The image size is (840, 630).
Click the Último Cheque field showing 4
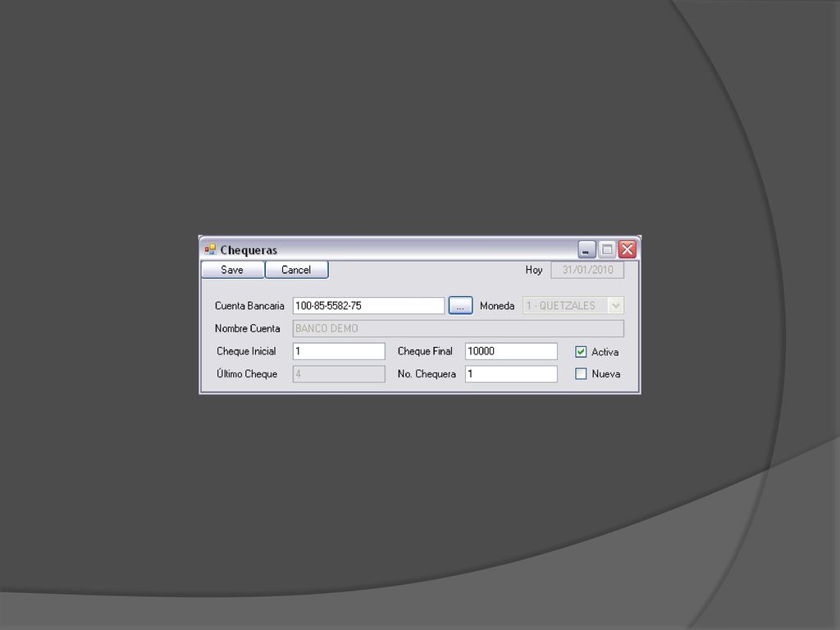[339, 374]
